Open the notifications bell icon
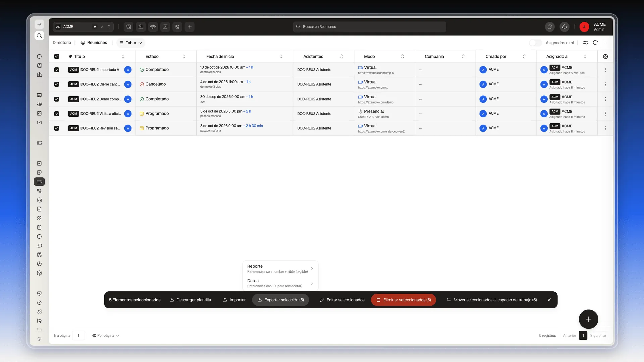644x362 pixels. 565,27
